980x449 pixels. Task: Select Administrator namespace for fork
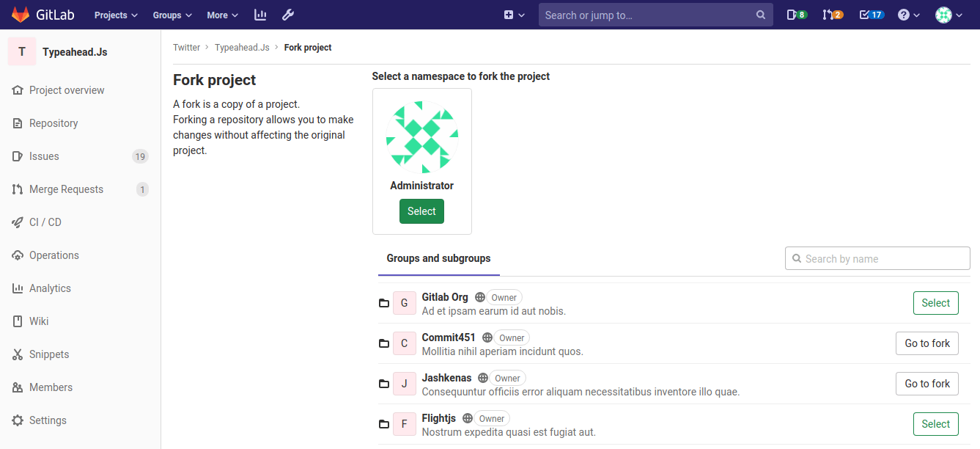[x=421, y=211]
